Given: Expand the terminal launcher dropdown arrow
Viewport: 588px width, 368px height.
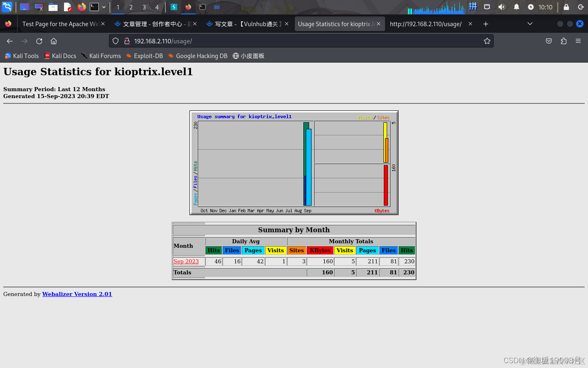Looking at the screenshot, I should [104, 7].
